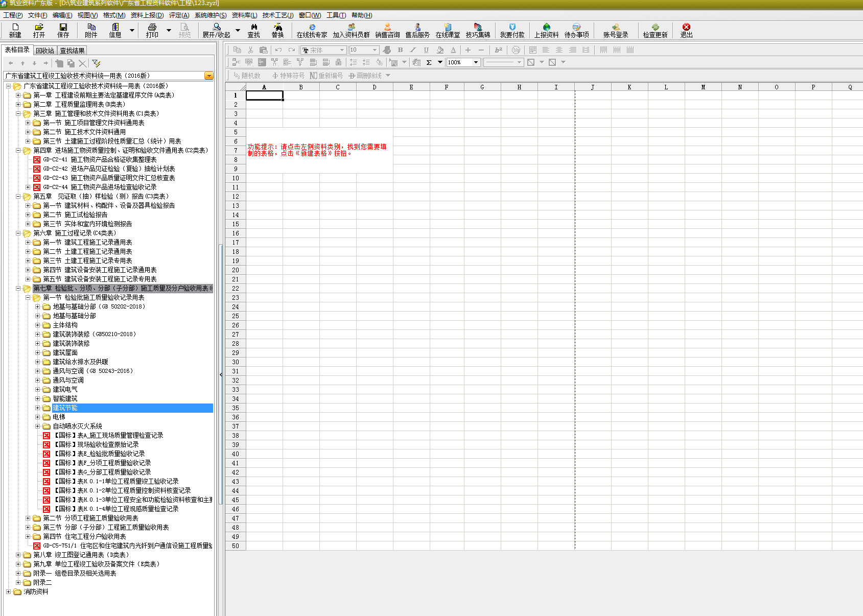The height and width of the screenshot is (616, 863).
Task: Click the cut scissors icon
Action: pos(250,50)
